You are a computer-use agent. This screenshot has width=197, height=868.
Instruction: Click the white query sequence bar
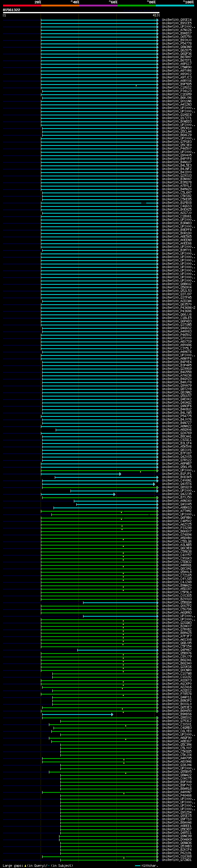coord(81,12)
